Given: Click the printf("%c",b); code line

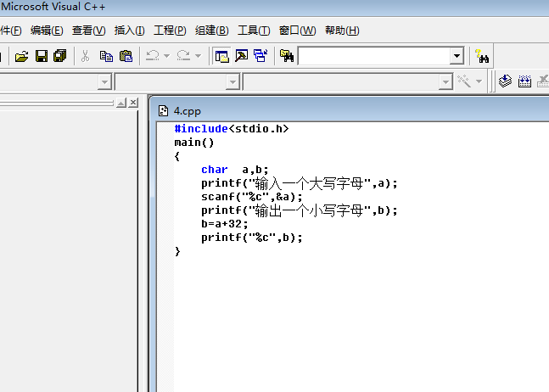Looking at the screenshot, I should [x=252, y=238].
